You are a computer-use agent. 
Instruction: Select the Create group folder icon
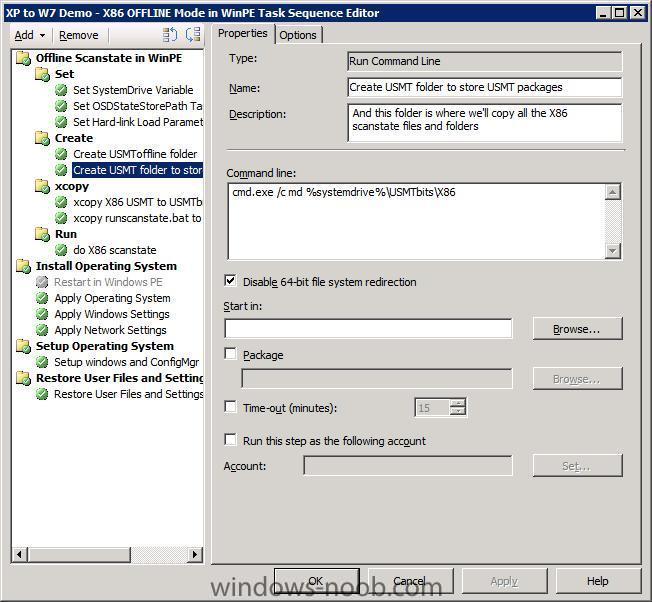42,138
